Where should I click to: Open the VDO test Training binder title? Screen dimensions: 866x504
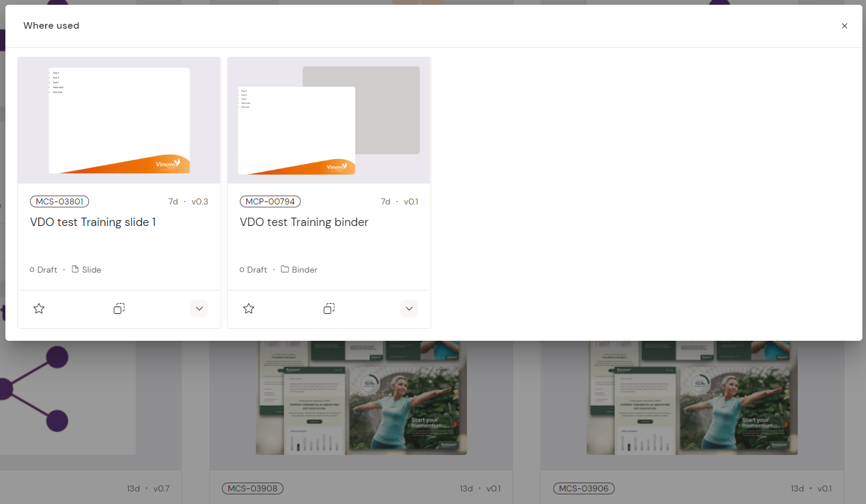(304, 222)
